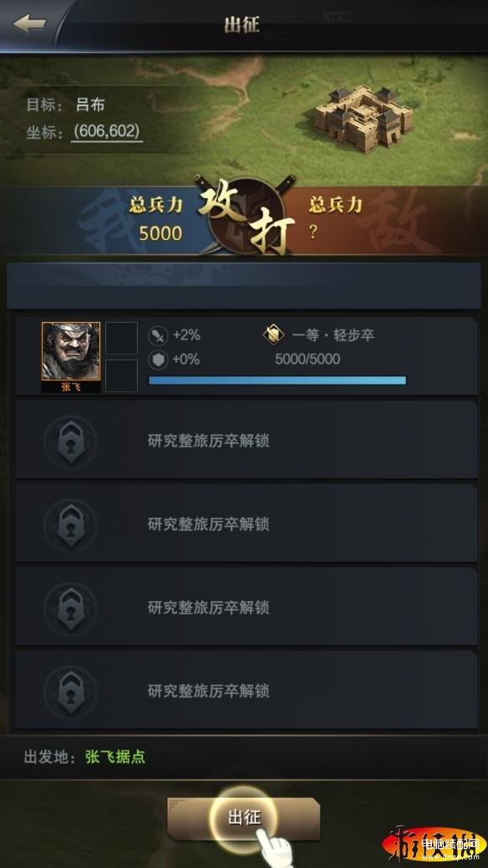Click the blue troop count bar

coord(277,380)
